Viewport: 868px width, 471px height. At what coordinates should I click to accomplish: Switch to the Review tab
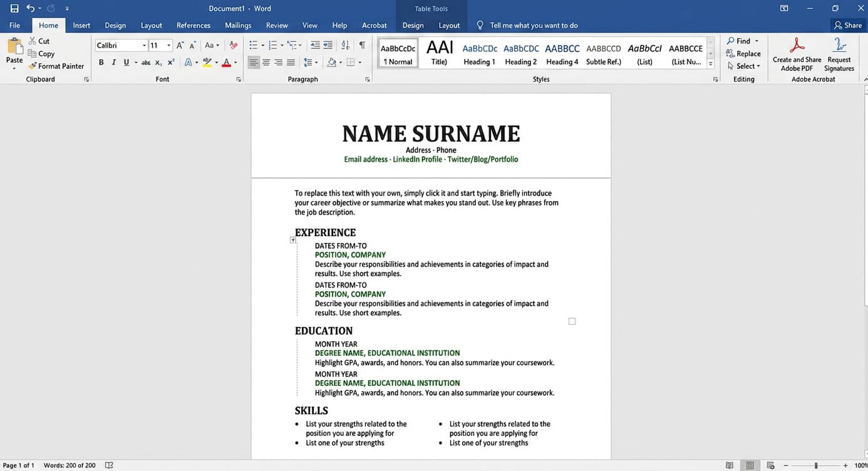[x=277, y=25]
